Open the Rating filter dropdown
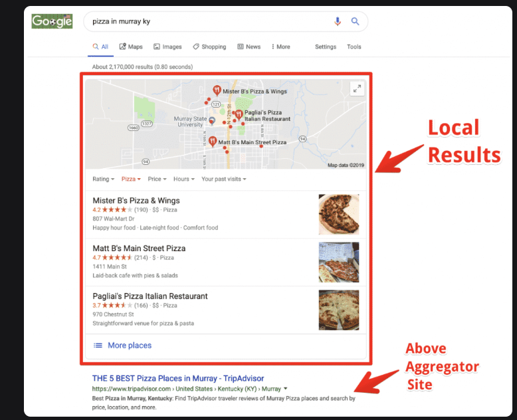This screenshot has width=517, height=420. (103, 179)
